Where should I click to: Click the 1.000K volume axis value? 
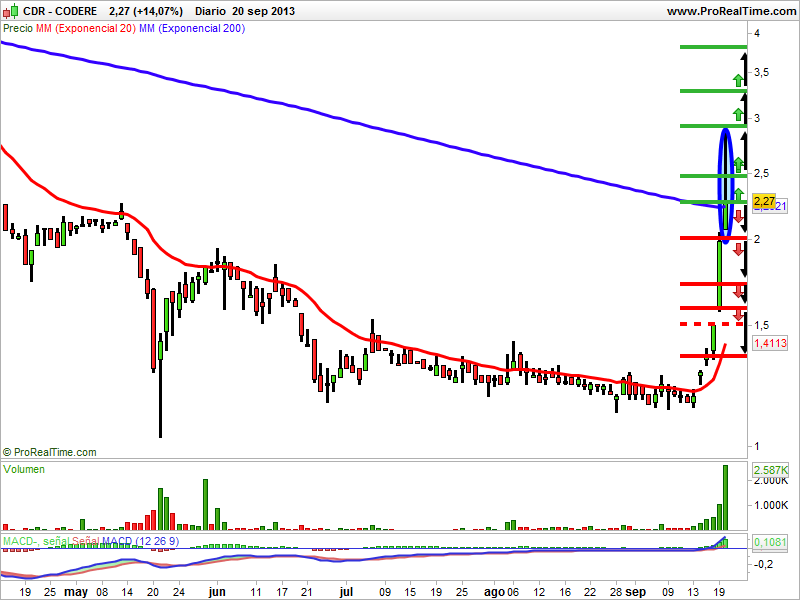(x=771, y=505)
